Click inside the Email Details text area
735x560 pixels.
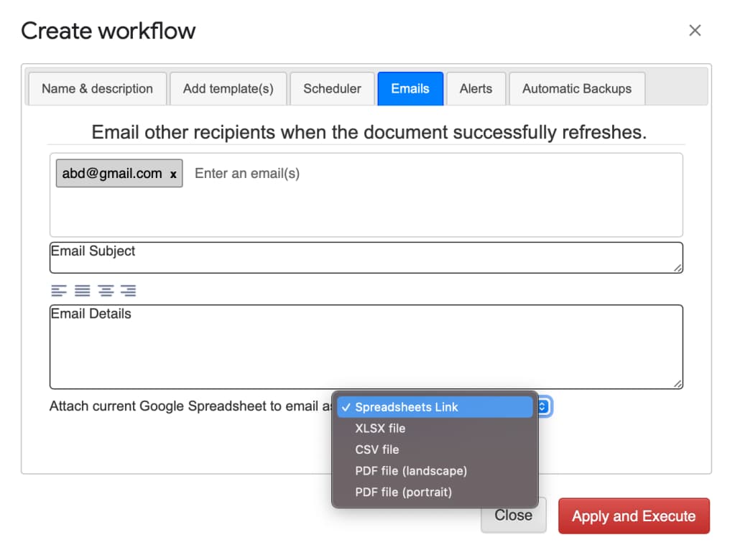365,348
